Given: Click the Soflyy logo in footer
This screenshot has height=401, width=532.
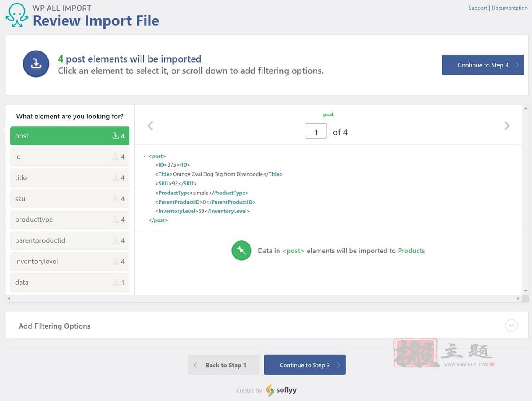Looking at the screenshot, I should (x=281, y=390).
